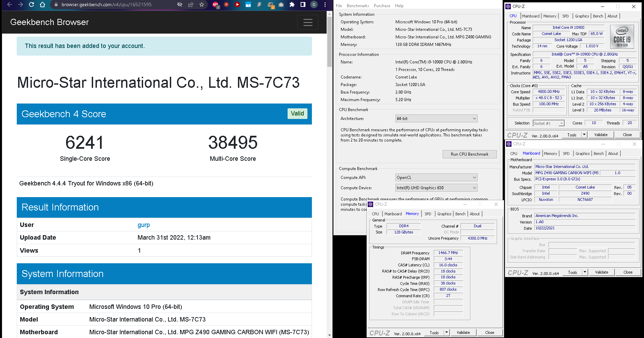Open the Architecture 64-bit dropdown
This screenshot has height=338, width=644.
[x=436, y=119]
